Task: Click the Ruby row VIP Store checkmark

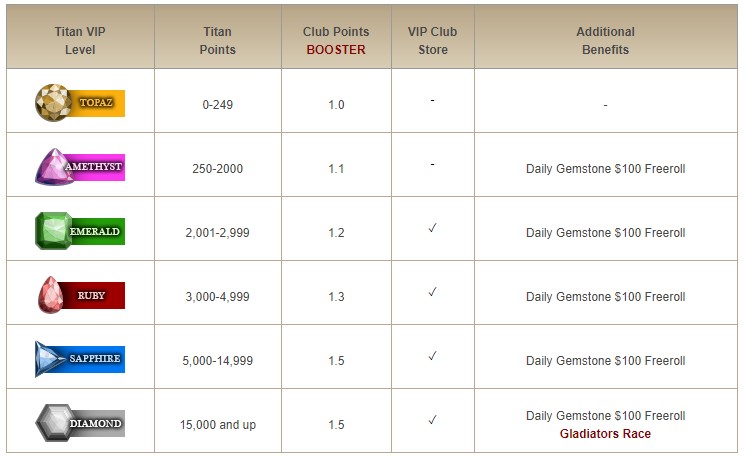Action: 432,292
